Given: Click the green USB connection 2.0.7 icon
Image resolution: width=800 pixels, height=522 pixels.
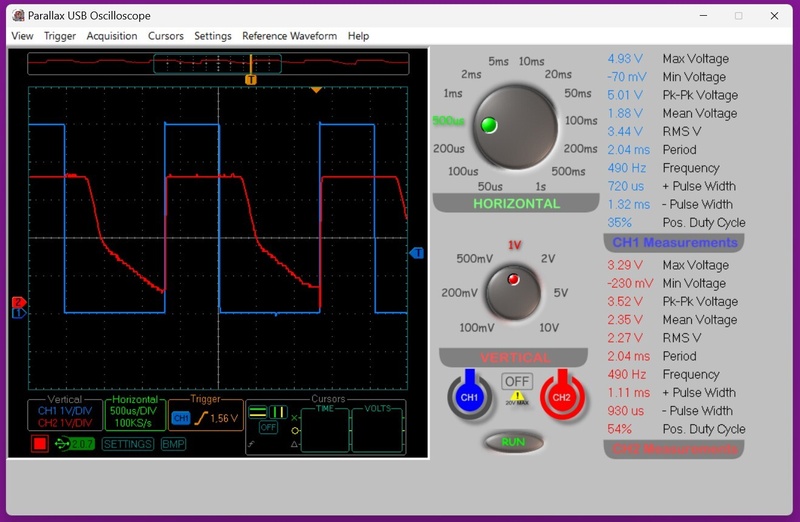Looking at the screenshot, I should [x=74, y=444].
